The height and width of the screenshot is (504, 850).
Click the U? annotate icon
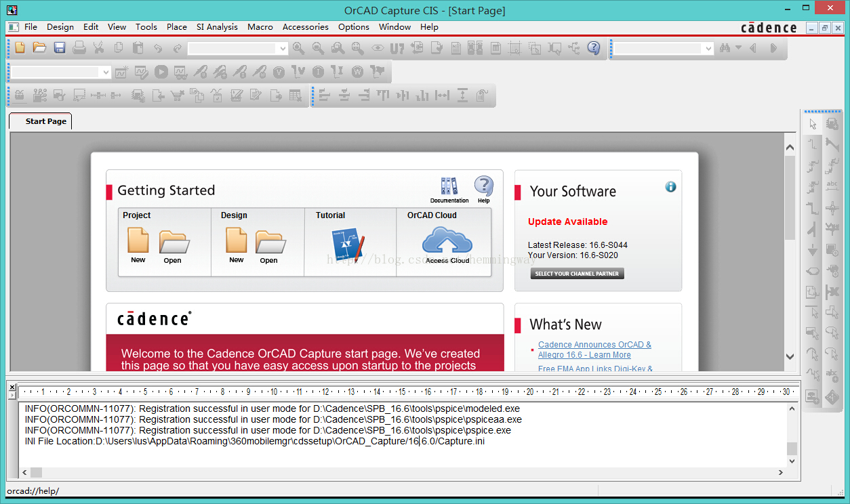[397, 48]
